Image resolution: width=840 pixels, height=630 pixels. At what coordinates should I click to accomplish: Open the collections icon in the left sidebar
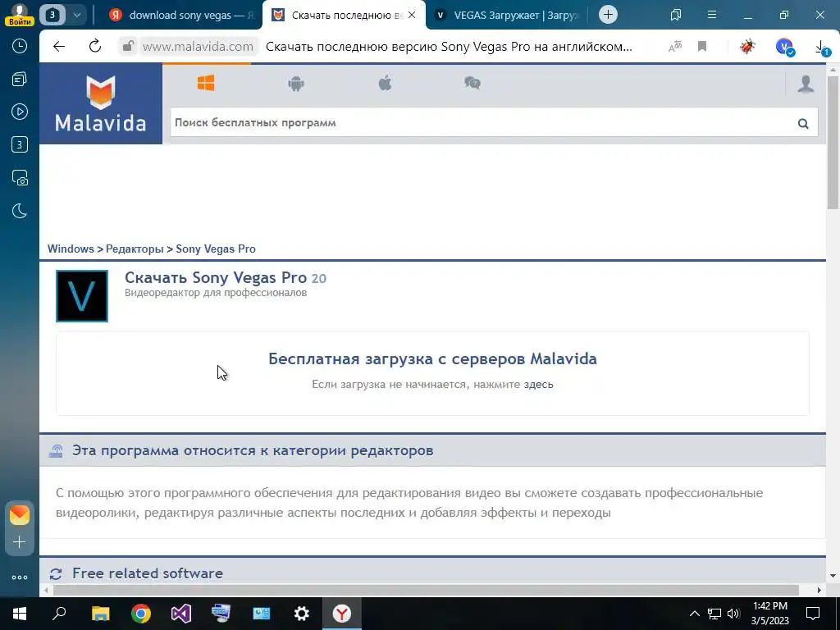tap(20, 80)
